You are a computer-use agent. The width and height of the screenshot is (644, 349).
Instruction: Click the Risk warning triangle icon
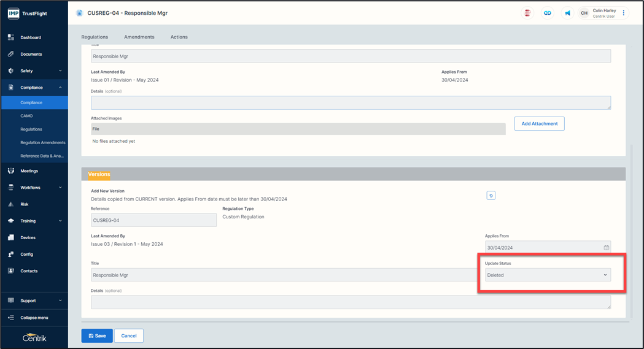coord(11,204)
